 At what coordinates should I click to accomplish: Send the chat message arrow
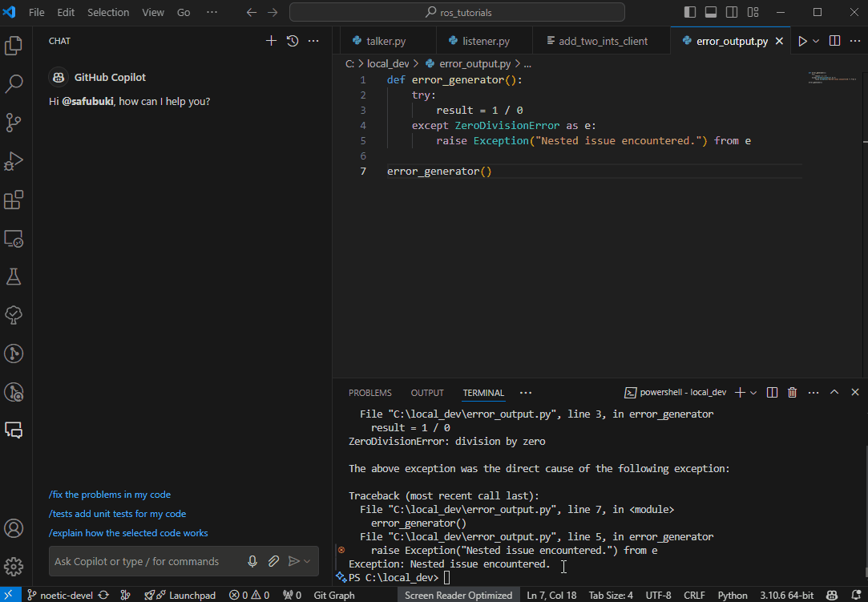tap(294, 561)
